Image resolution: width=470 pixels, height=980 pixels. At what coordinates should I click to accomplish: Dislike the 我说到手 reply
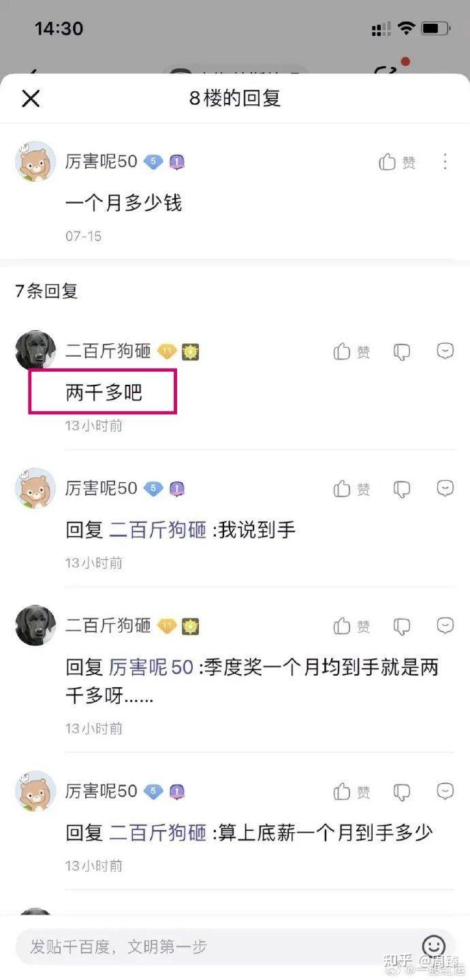[403, 489]
